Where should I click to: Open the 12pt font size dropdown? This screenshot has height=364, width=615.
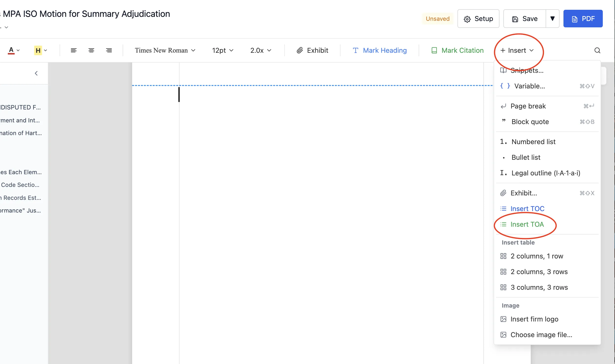(x=223, y=50)
